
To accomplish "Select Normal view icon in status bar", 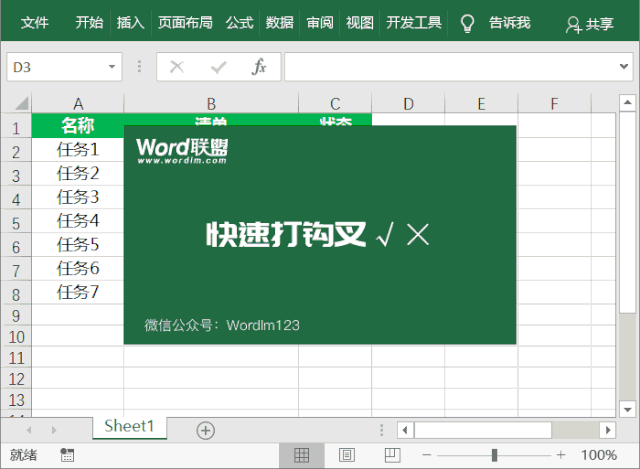I will click(x=301, y=455).
